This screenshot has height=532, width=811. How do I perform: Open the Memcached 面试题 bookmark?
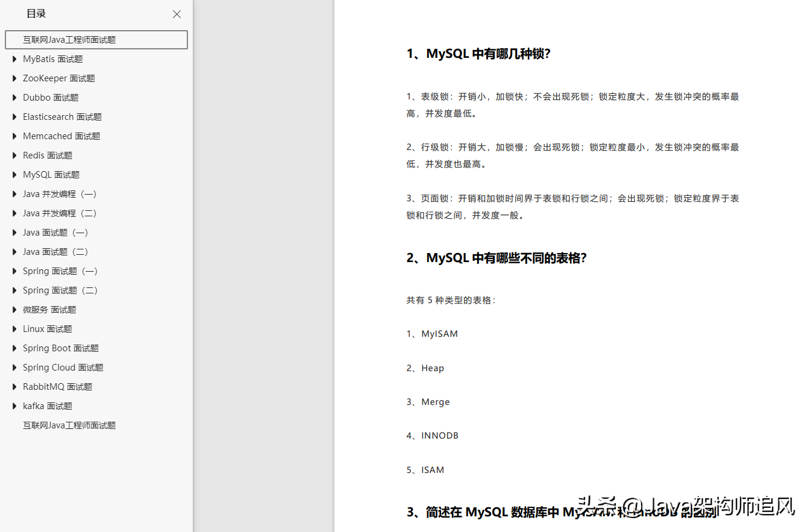61,136
